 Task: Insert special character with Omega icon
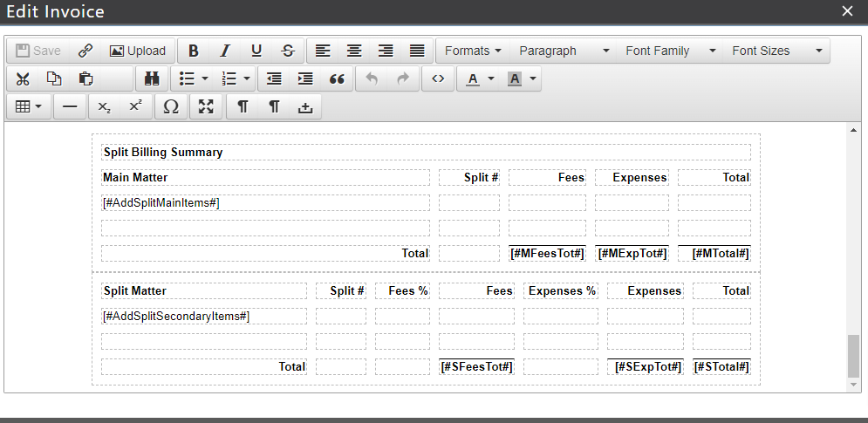[171, 106]
